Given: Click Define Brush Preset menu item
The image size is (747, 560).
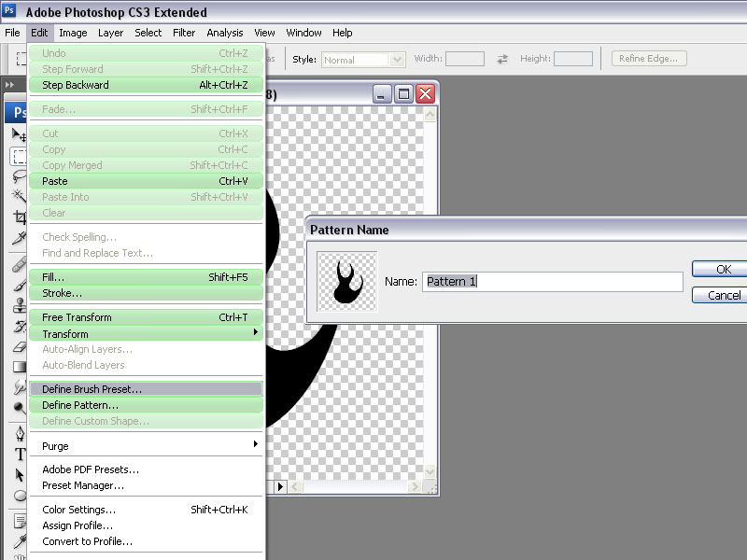Looking at the screenshot, I should click(x=146, y=389).
